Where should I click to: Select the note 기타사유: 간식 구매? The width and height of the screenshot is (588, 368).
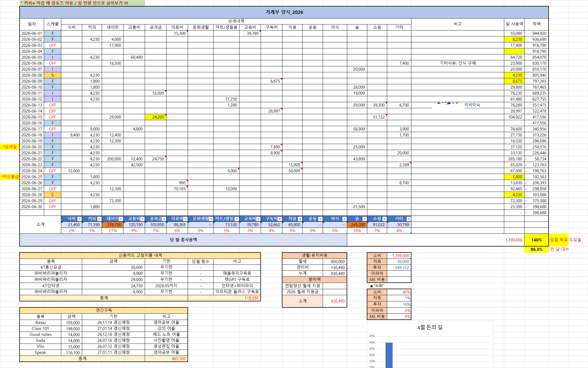pos(458,63)
